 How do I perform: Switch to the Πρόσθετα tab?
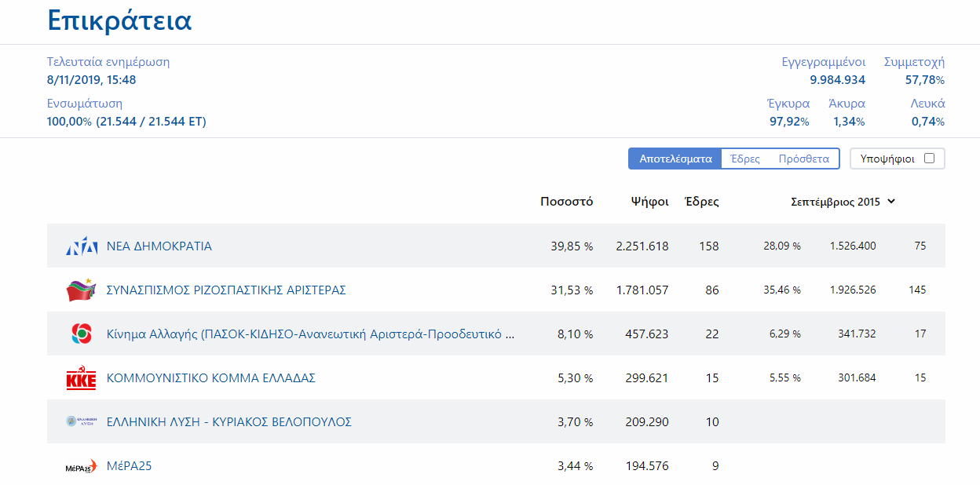coord(803,159)
